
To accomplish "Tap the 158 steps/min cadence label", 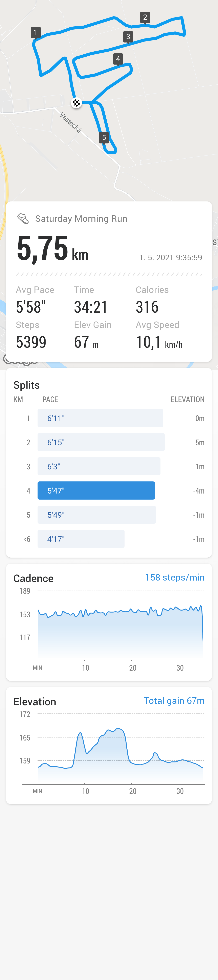I will coord(175,578).
